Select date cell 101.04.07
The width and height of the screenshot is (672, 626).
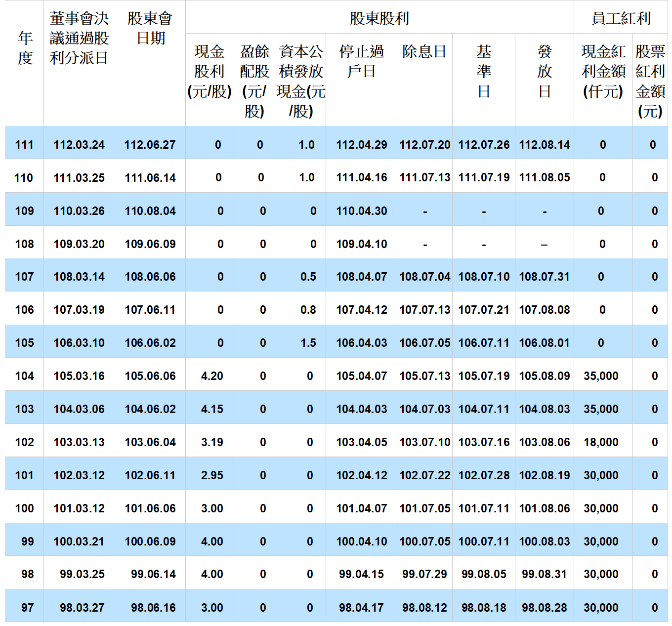(x=362, y=508)
